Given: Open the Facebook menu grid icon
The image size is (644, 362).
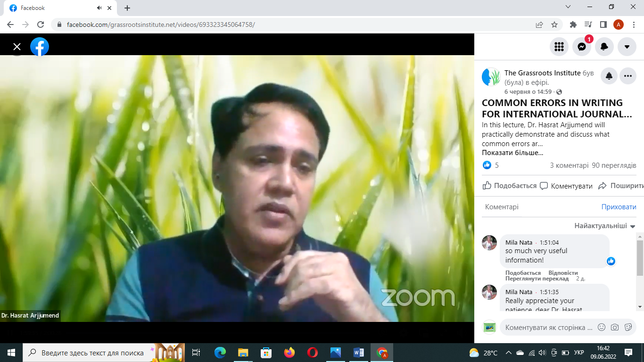Looking at the screenshot, I should point(559,47).
